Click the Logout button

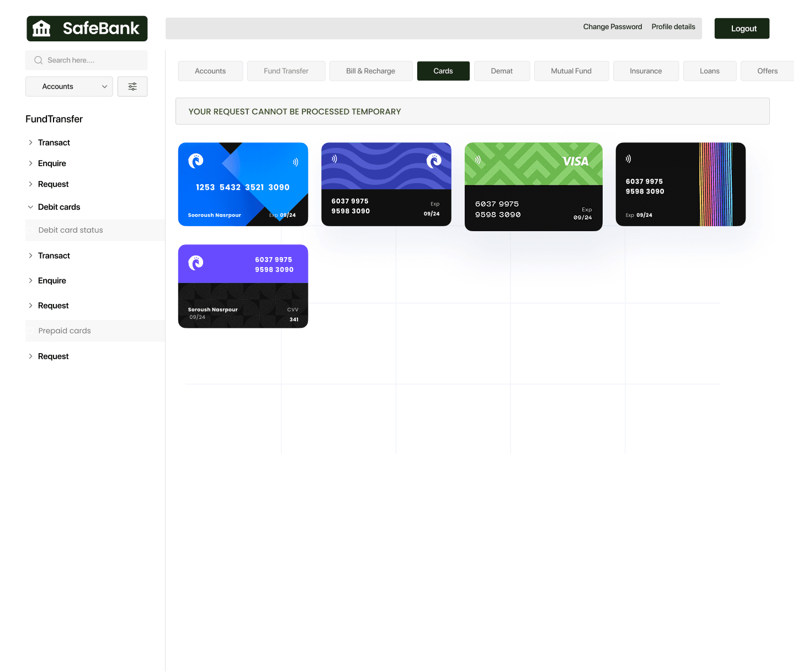tap(742, 29)
